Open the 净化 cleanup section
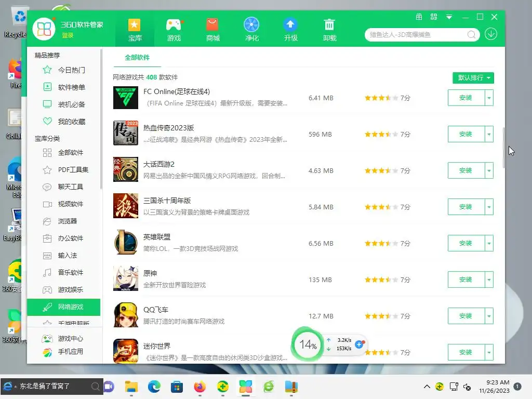532x399 pixels. pos(251,30)
